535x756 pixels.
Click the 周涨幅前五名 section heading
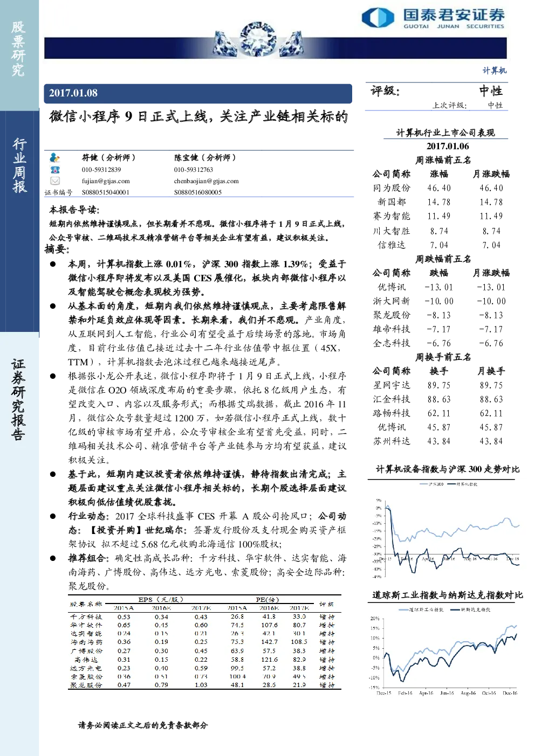443,160
